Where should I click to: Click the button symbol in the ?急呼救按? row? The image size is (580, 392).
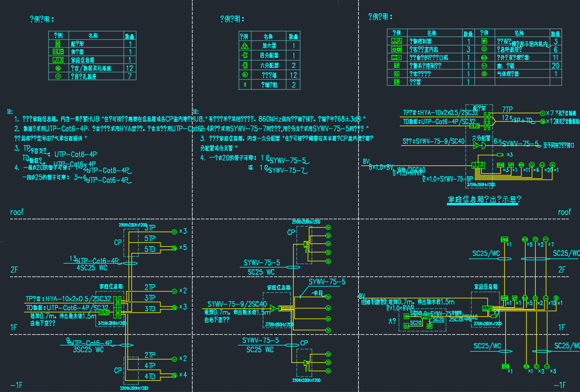[x=484, y=49]
